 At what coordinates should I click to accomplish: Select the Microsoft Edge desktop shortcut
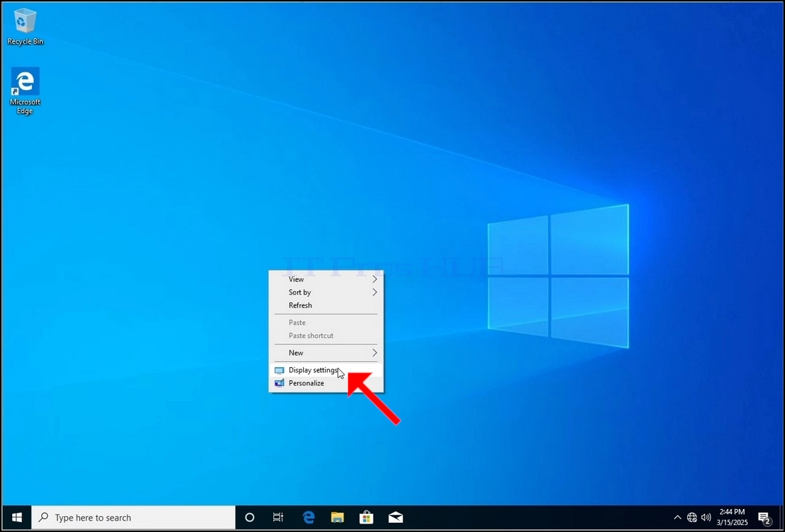tap(25, 91)
